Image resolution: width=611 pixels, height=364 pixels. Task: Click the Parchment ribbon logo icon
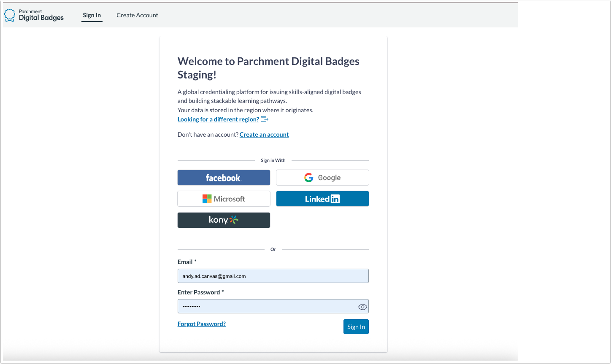pos(9,14)
